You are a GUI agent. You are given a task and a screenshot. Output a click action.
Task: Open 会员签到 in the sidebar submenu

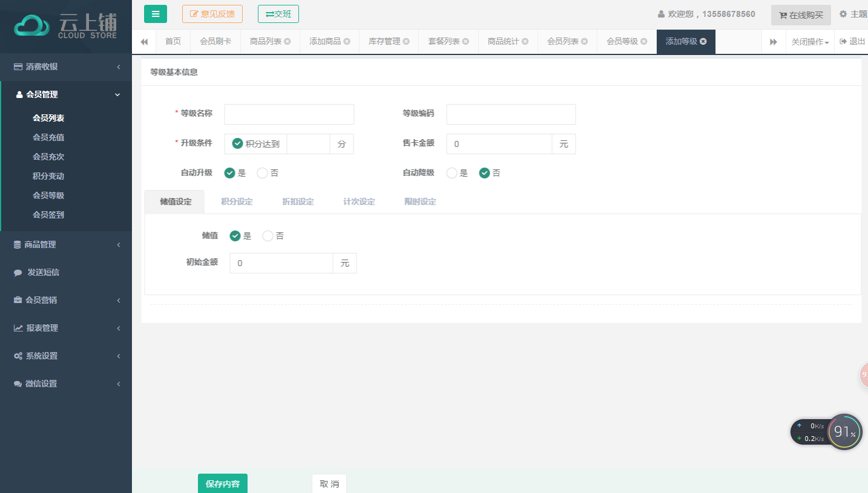(48, 215)
